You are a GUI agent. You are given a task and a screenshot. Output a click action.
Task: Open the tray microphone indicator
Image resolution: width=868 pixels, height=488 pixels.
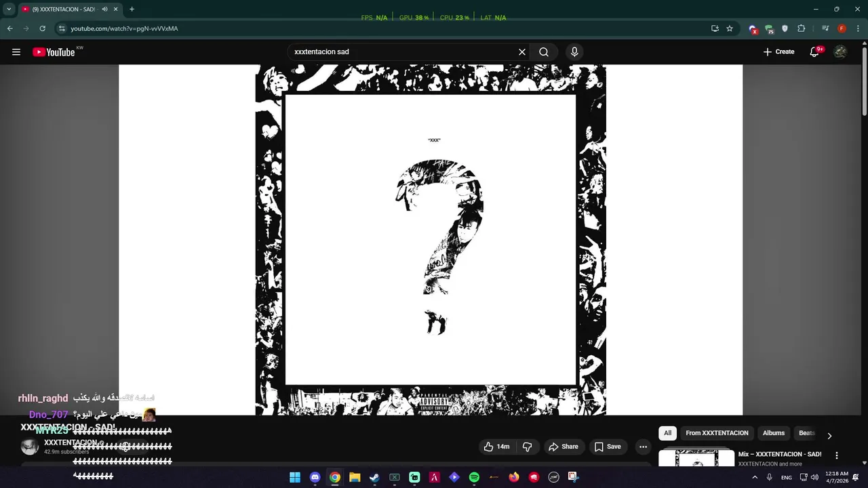(x=769, y=477)
